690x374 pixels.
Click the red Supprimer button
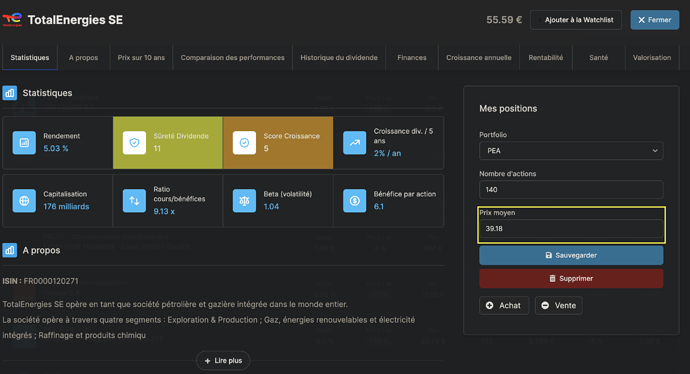click(x=571, y=279)
